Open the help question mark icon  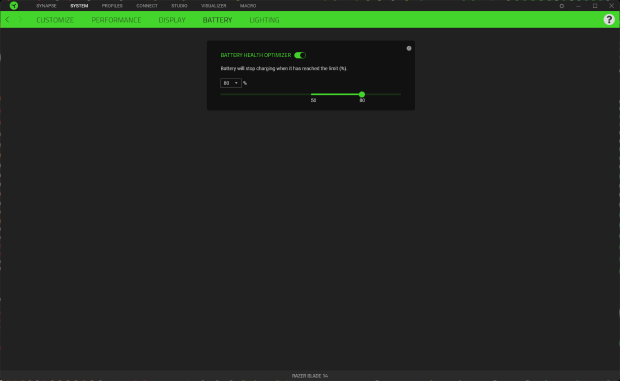tap(609, 19)
